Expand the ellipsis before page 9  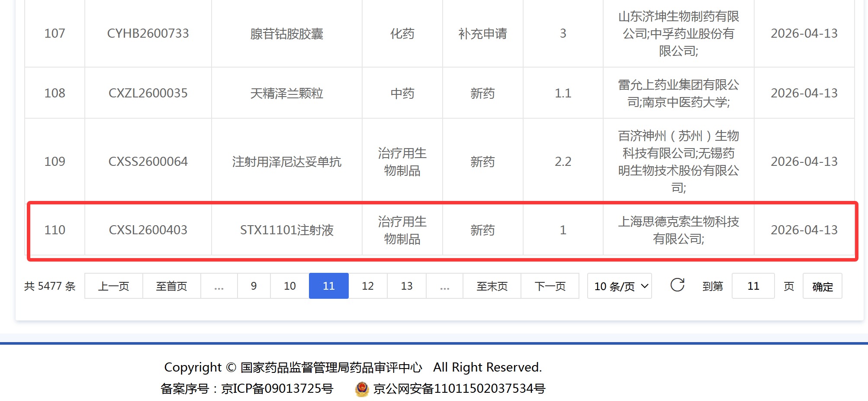pos(219,286)
